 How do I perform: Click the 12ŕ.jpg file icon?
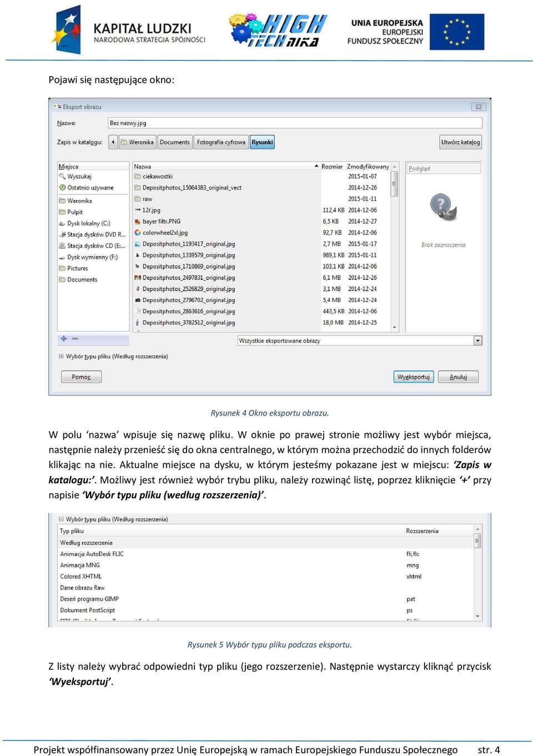click(x=137, y=210)
